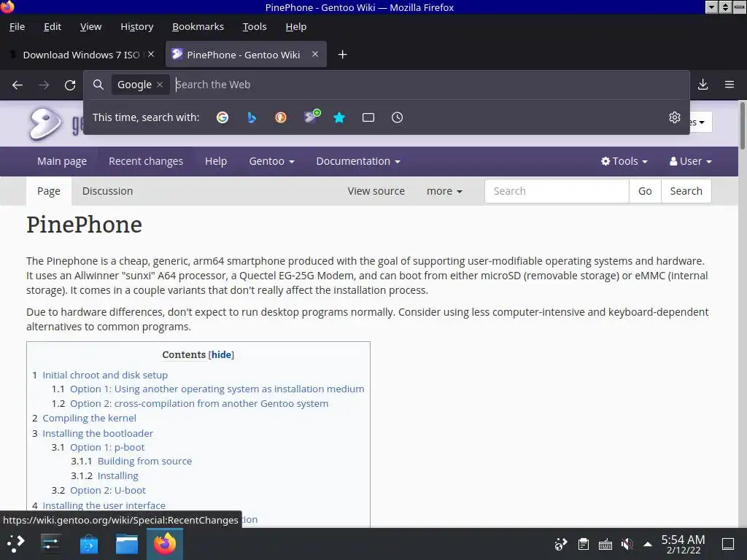This screenshot has height=560, width=747.
Task: Close the Download Windows 7 ISO tab
Action: coord(151,54)
